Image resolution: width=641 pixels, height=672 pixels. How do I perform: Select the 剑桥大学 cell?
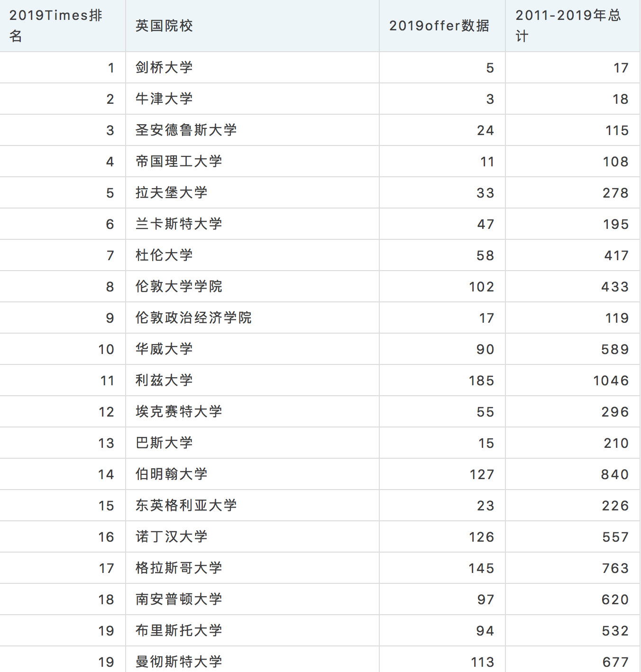click(164, 67)
